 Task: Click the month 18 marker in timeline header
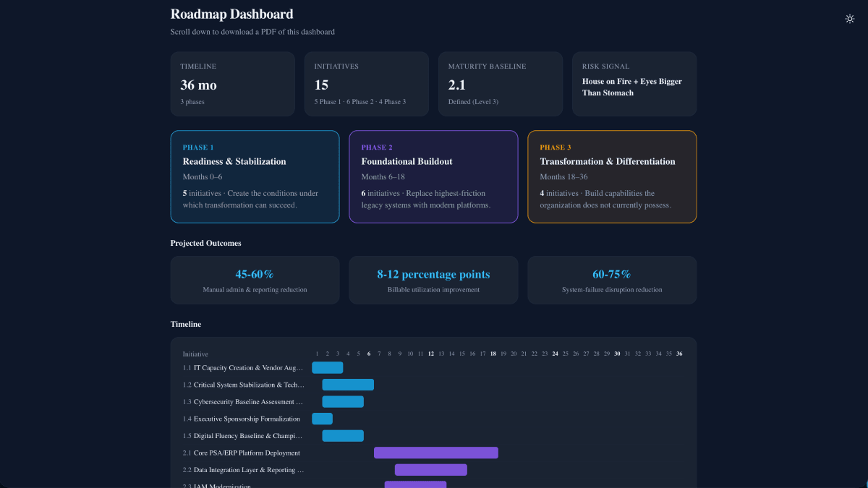(x=493, y=354)
